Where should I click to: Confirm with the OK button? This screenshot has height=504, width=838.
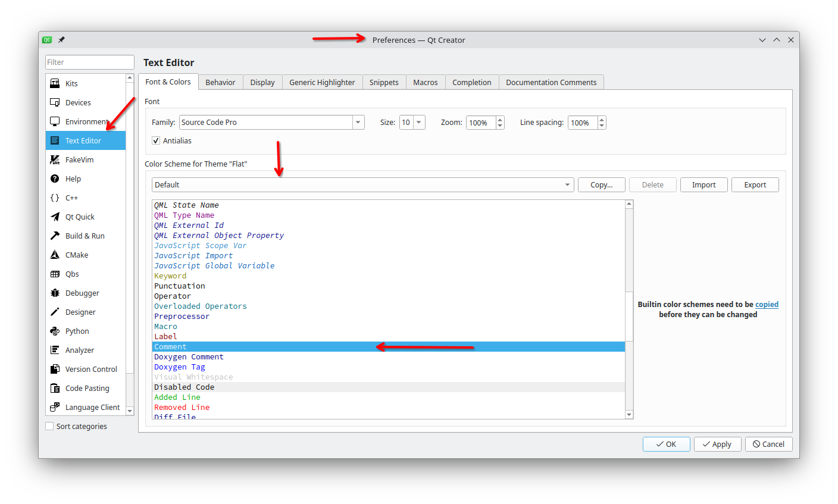tap(667, 444)
